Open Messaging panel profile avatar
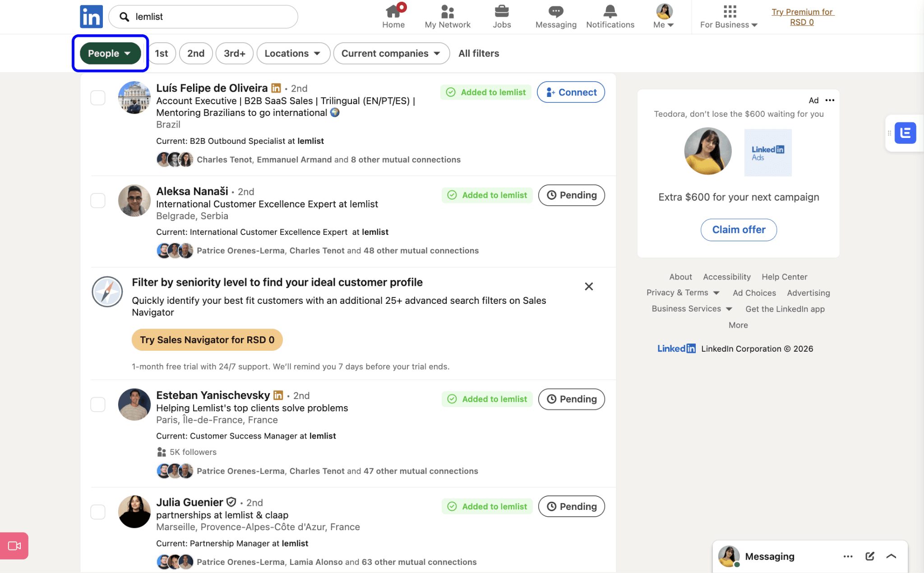The width and height of the screenshot is (924, 573). click(729, 556)
